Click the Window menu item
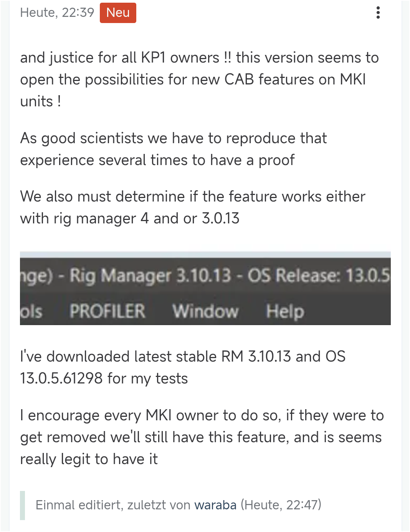Screen dimensions: 410x532 point(205,311)
